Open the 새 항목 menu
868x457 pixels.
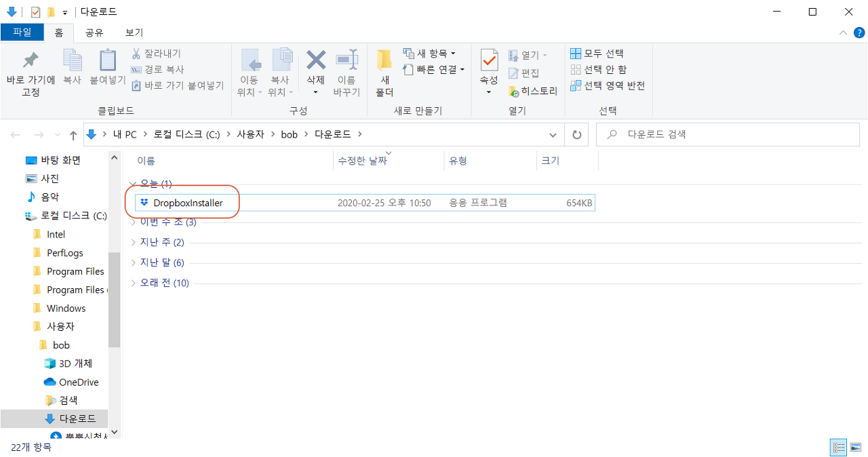[x=429, y=53]
